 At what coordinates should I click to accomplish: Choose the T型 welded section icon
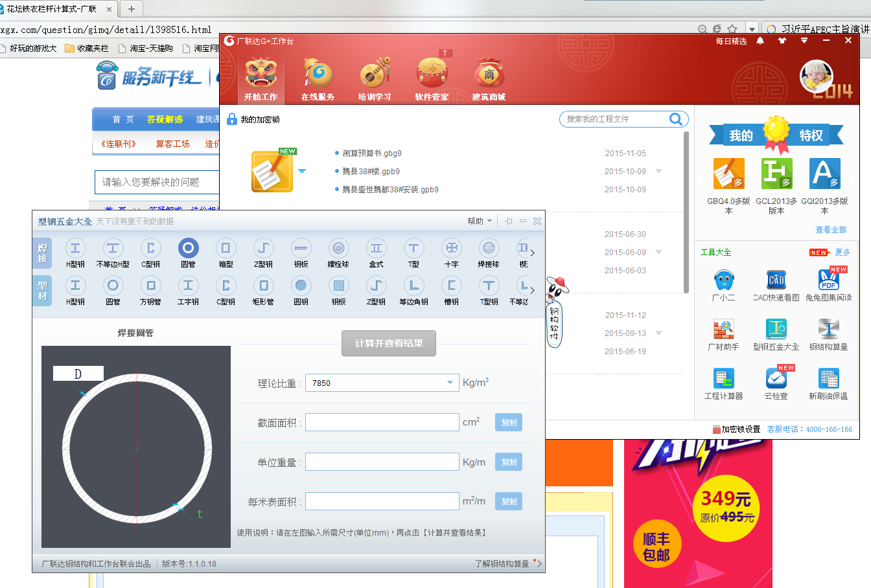(413, 248)
